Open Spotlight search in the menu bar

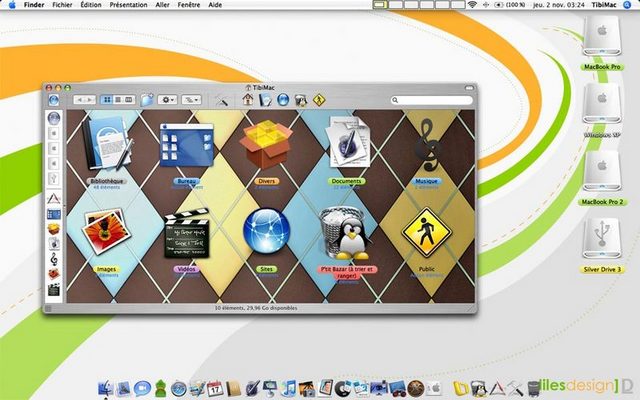[x=627, y=5]
